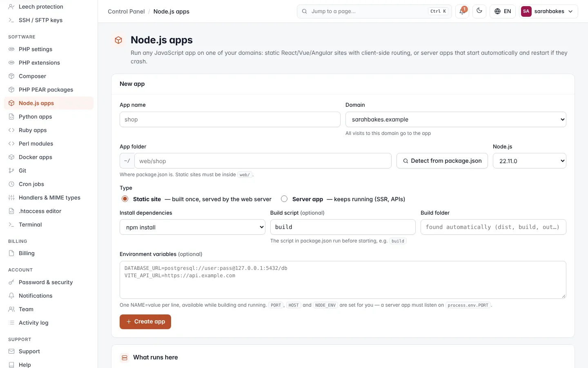Viewport: 588px width, 368px height.
Task: Click the Create app button
Action: click(x=145, y=322)
